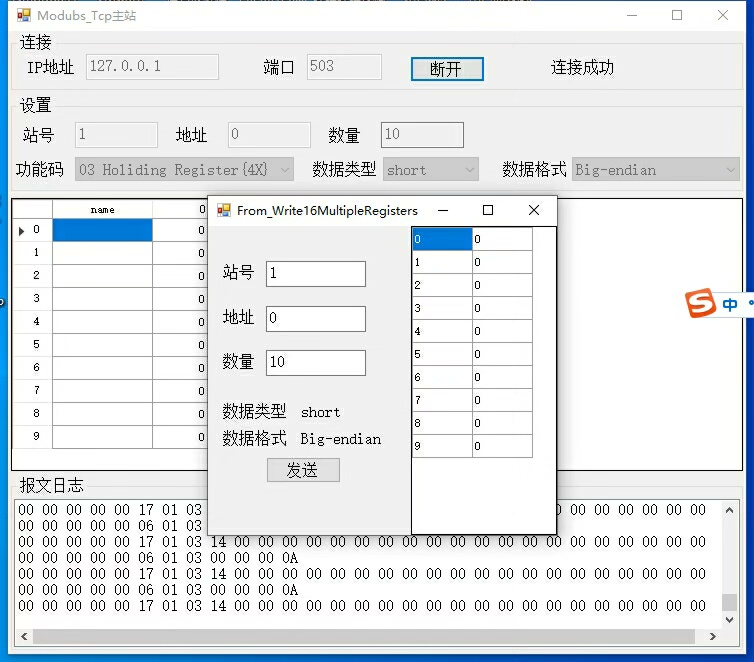Click the 站号 field in write dialog
754x662 pixels.
click(315, 274)
